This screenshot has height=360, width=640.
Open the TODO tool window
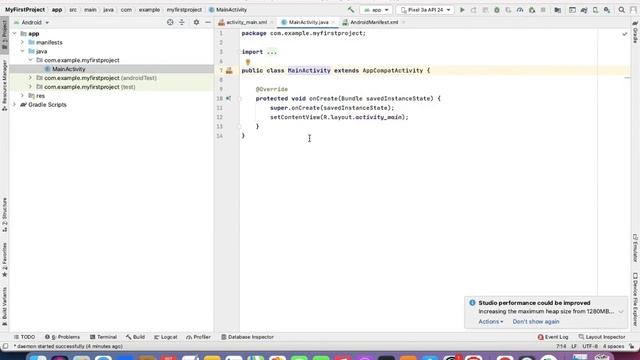pos(24,337)
